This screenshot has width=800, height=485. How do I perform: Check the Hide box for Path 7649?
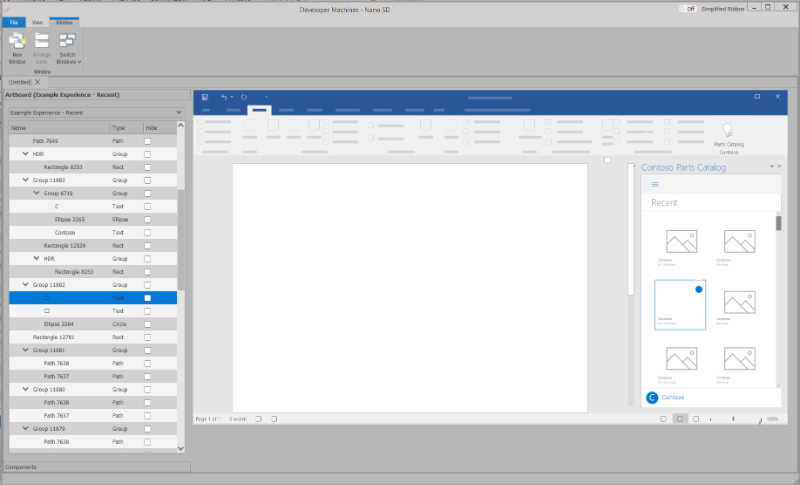pos(148,142)
